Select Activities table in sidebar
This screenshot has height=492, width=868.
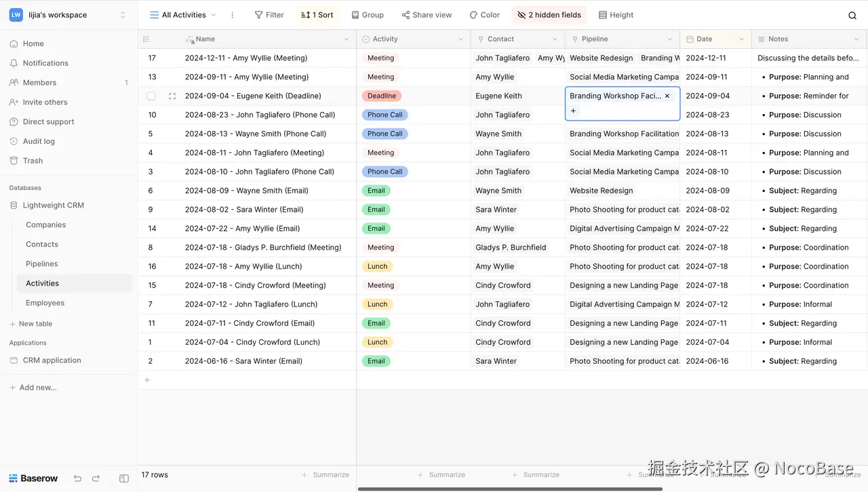click(x=75, y=283)
